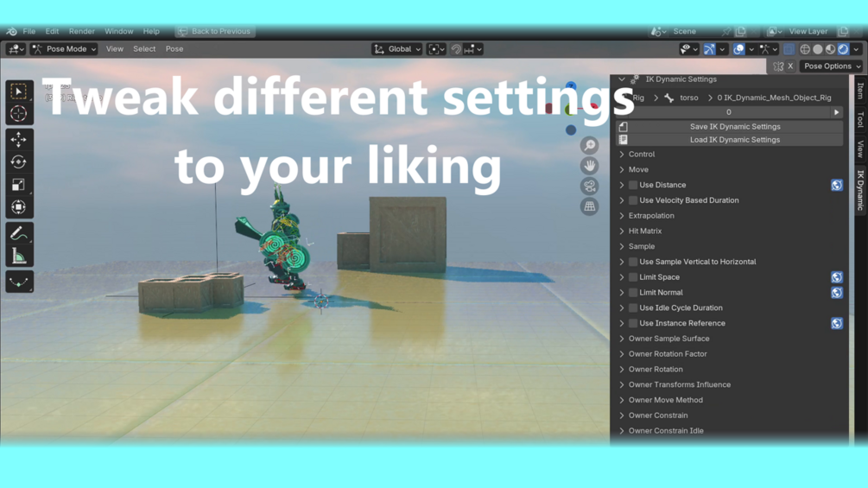The height and width of the screenshot is (488, 868).
Task: Increment index with right arrow
Action: tap(836, 112)
